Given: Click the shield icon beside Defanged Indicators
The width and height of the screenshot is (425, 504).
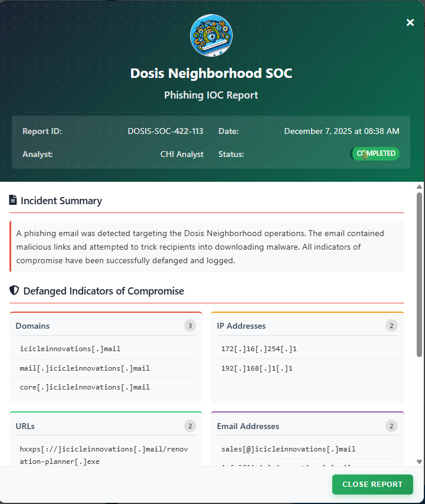Looking at the screenshot, I should (14, 291).
